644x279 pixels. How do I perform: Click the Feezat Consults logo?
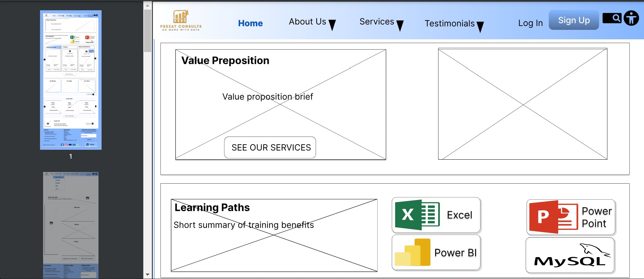tap(181, 20)
